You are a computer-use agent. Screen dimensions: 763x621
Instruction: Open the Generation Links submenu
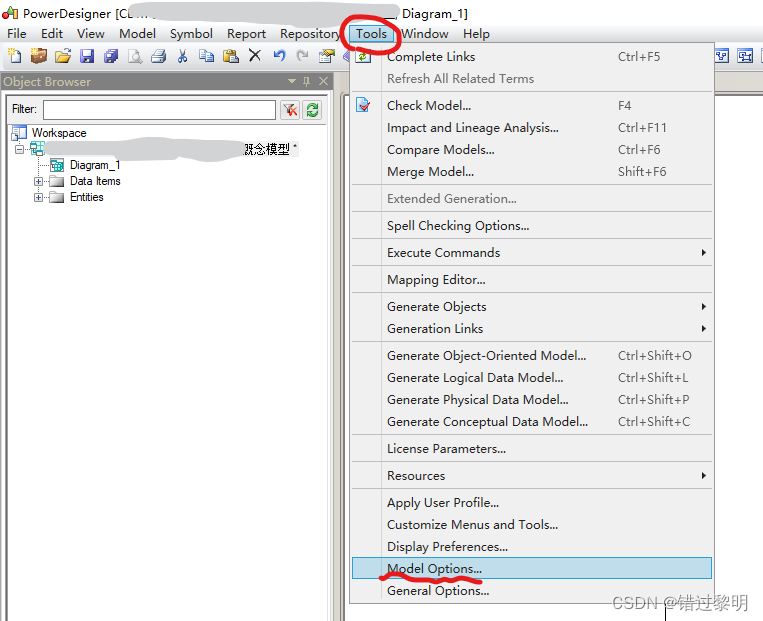pyautogui.click(x=532, y=329)
